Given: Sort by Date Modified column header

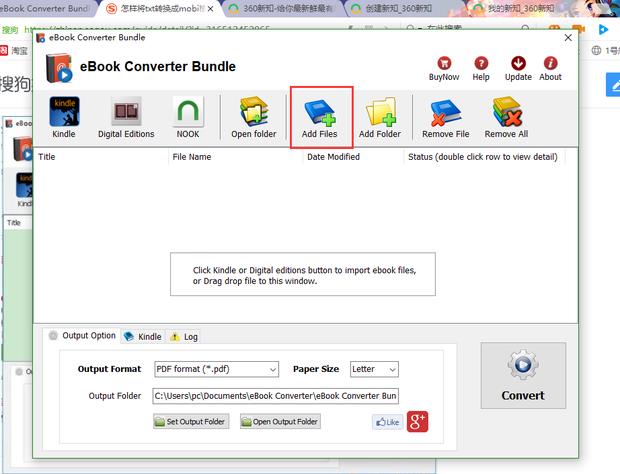Looking at the screenshot, I should click(x=353, y=157).
